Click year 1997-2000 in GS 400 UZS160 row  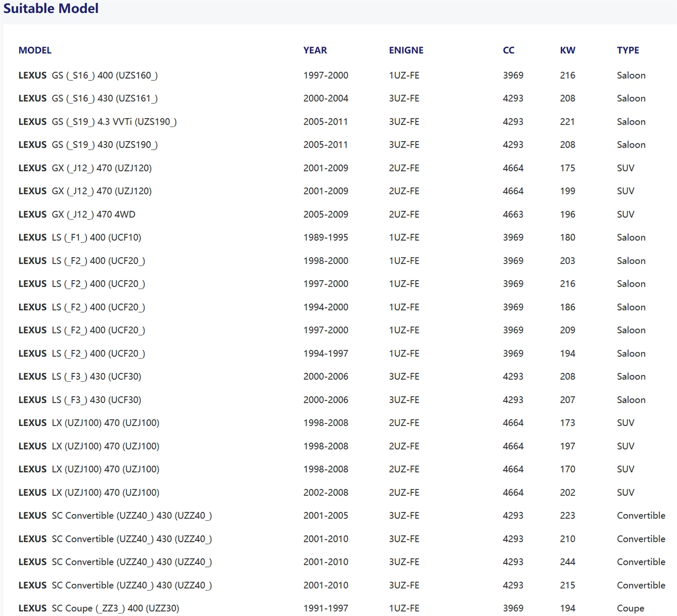click(x=326, y=75)
